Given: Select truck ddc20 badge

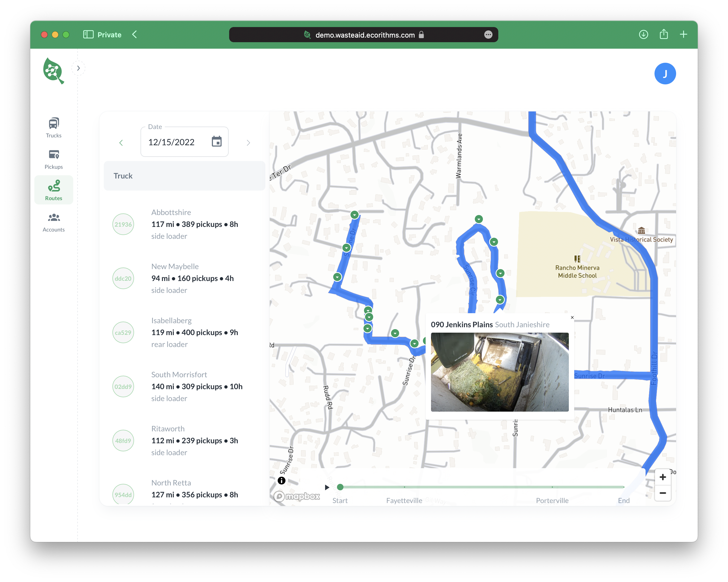Looking at the screenshot, I should coord(123,278).
